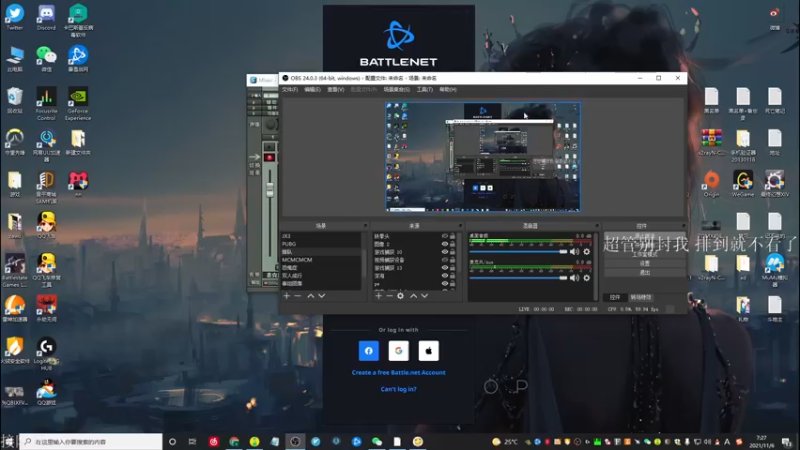
Task: Select the MCMCMCM scene
Action: [321, 260]
